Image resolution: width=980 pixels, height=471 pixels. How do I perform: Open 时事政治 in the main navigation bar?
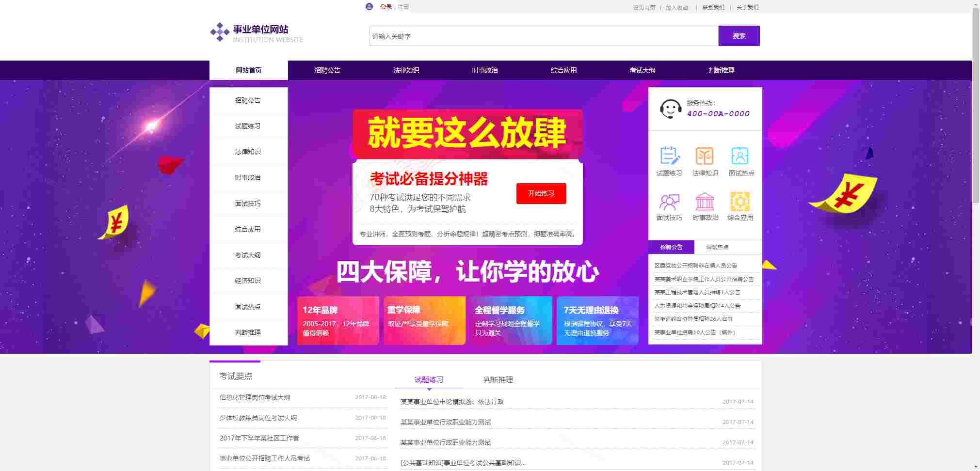click(485, 70)
